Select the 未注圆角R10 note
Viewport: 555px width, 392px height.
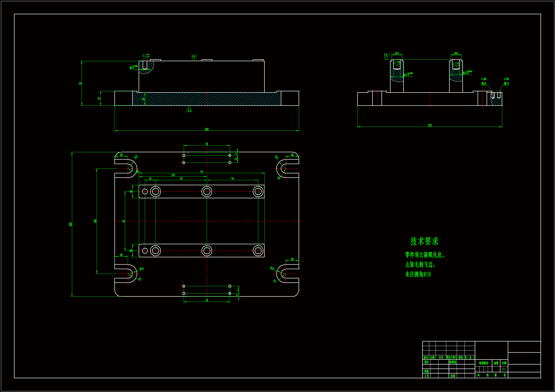(418, 274)
